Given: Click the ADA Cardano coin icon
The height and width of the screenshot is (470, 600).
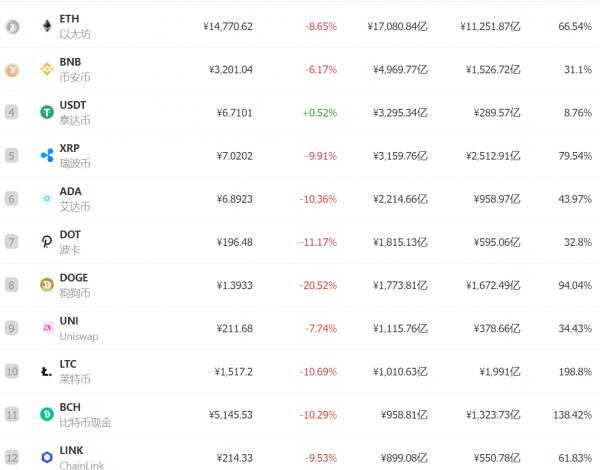Looking at the screenshot, I should [x=47, y=199].
